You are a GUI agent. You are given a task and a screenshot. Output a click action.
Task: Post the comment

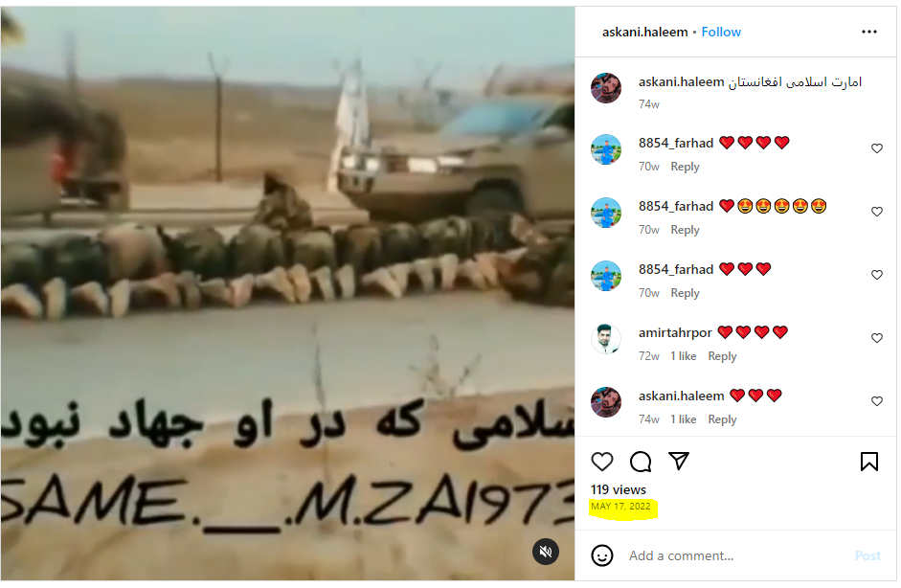(x=867, y=555)
